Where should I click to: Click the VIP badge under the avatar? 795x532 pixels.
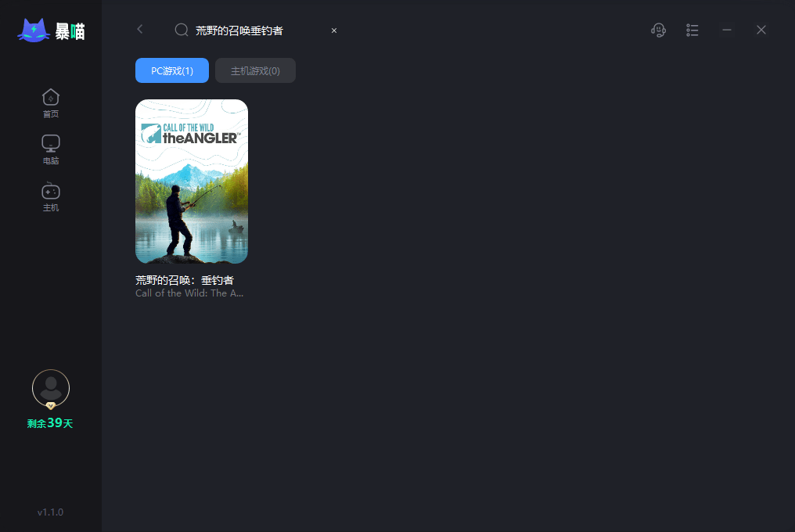(51, 406)
